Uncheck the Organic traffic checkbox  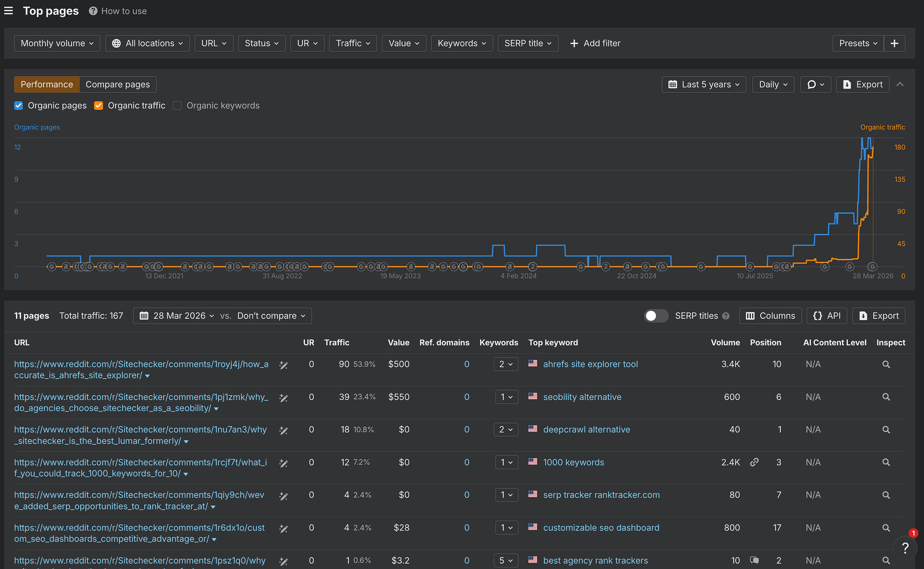pos(99,105)
